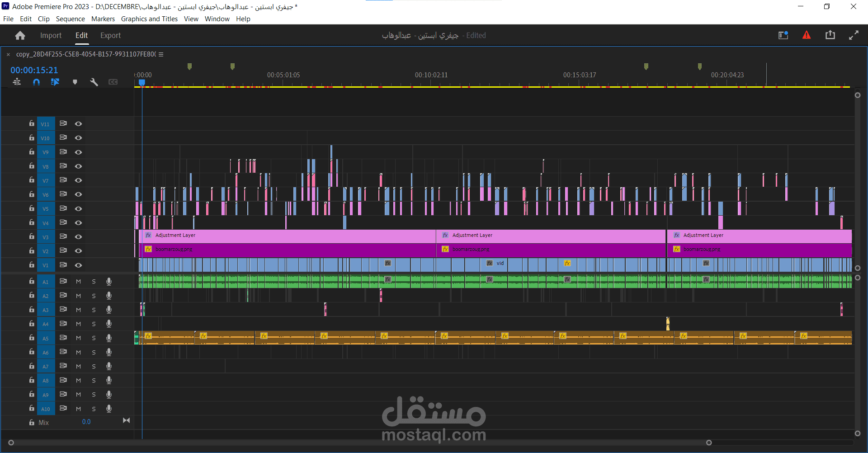The height and width of the screenshot is (453, 868).
Task: Hide track V9 using its eye icon
Action: [x=78, y=152]
